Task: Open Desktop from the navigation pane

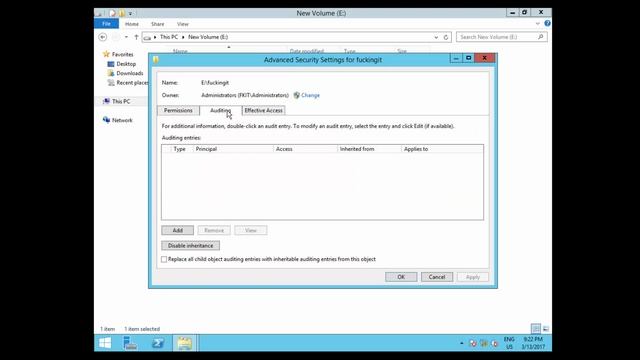Action: click(126, 64)
